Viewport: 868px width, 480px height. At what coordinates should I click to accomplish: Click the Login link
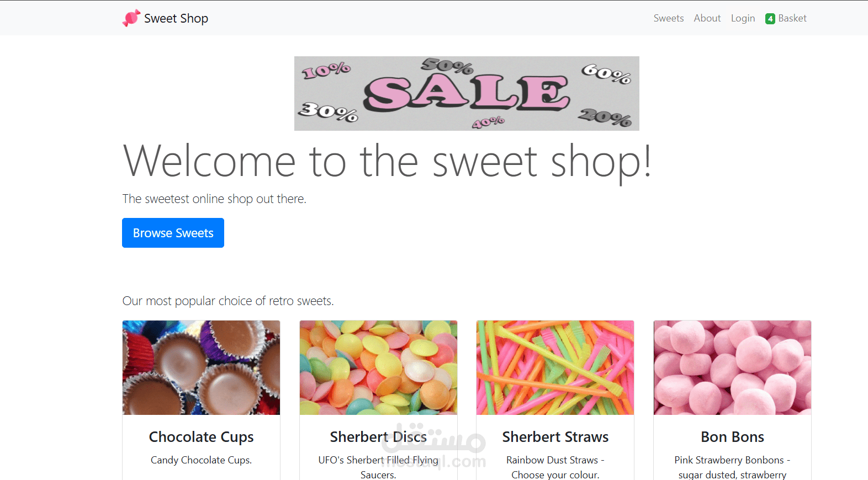coord(742,18)
